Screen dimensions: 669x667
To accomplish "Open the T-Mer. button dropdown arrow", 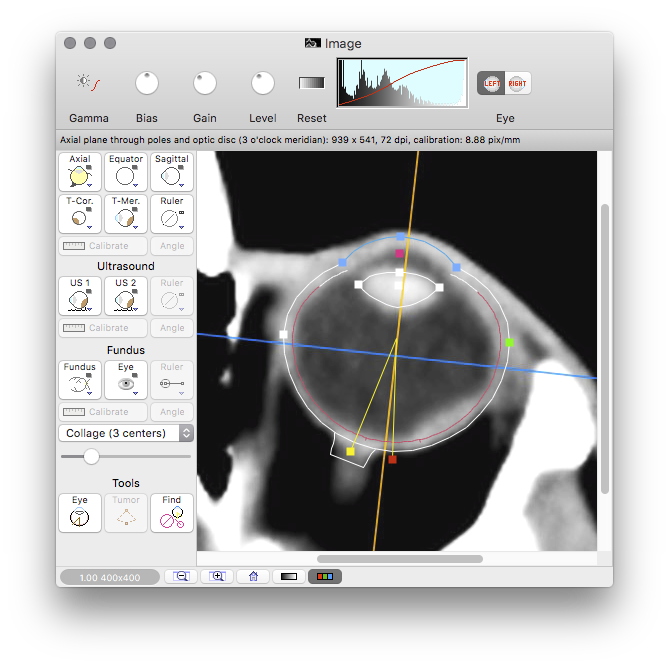I will click(x=135, y=227).
